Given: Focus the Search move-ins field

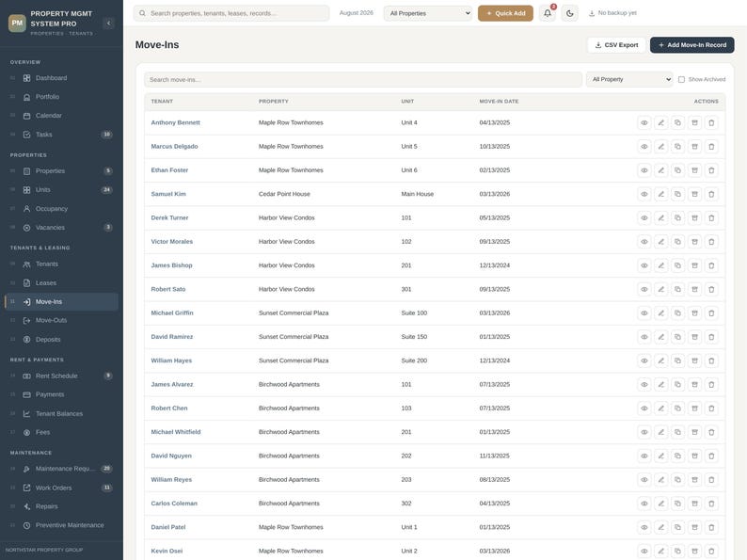Looking at the screenshot, I should click(x=363, y=80).
